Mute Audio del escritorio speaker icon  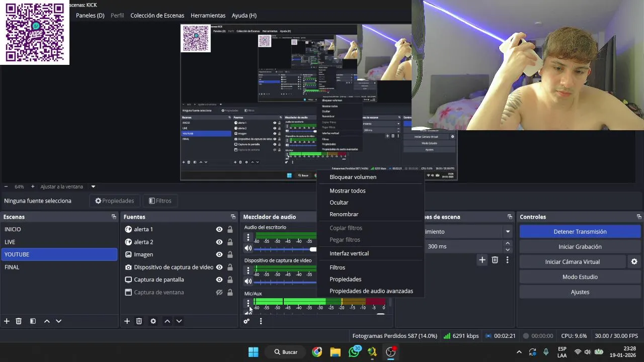[248, 248]
